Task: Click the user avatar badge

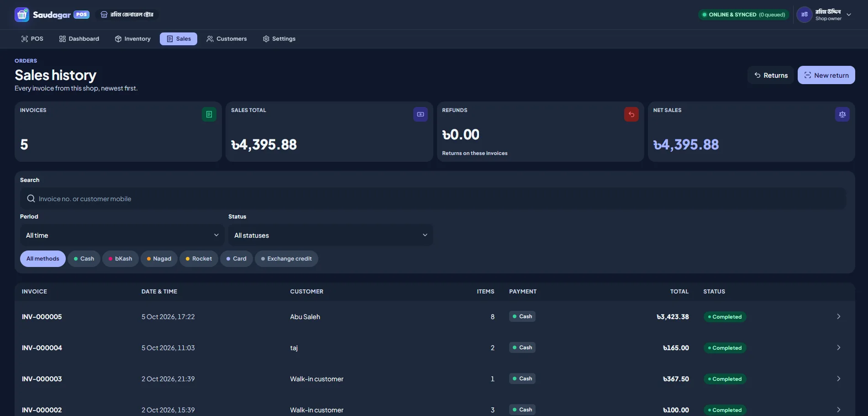Action: tap(805, 15)
